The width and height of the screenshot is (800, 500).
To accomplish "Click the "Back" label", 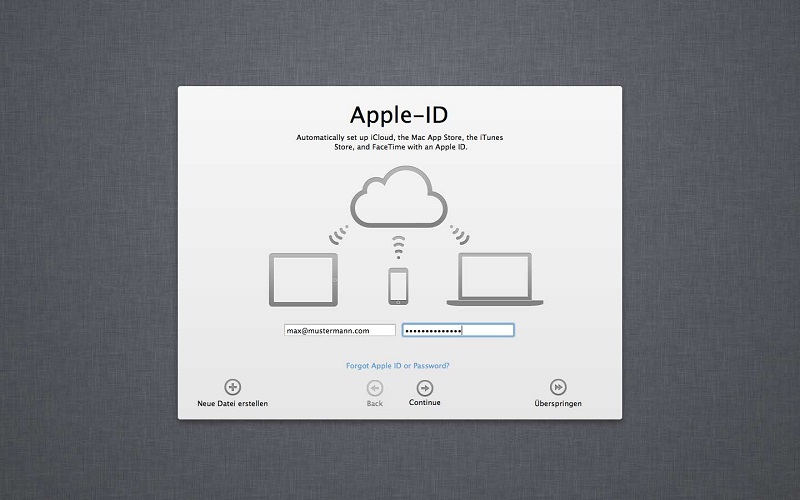I will click(x=374, y=404).
